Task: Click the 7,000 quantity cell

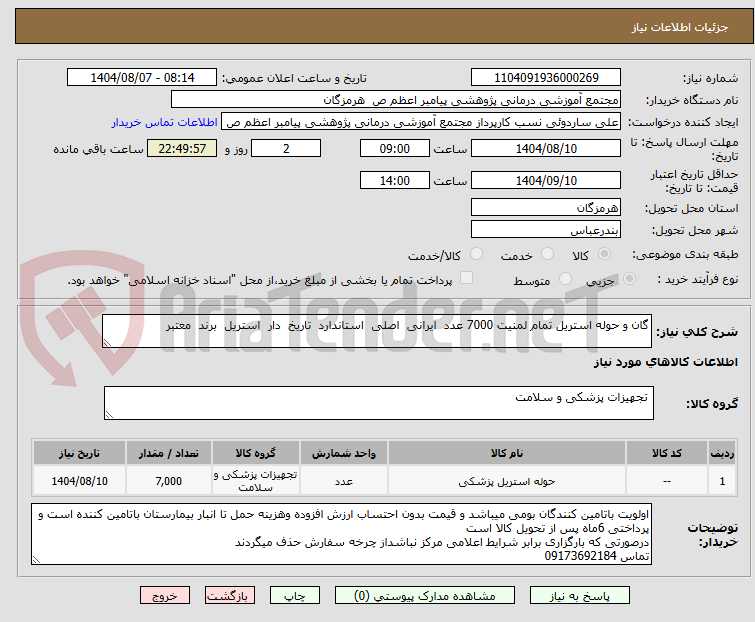Action: pos(169,481)
